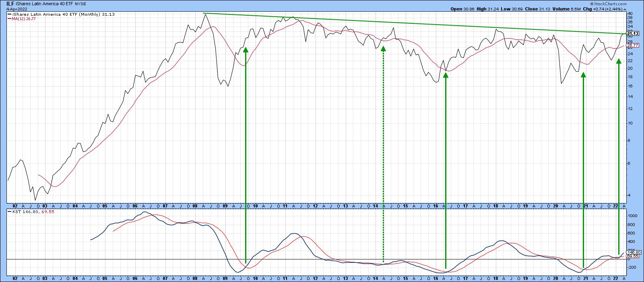Click the 2008 price peak on the chart
The width and height of the screenshot is (644, 282).
point(204,15)
